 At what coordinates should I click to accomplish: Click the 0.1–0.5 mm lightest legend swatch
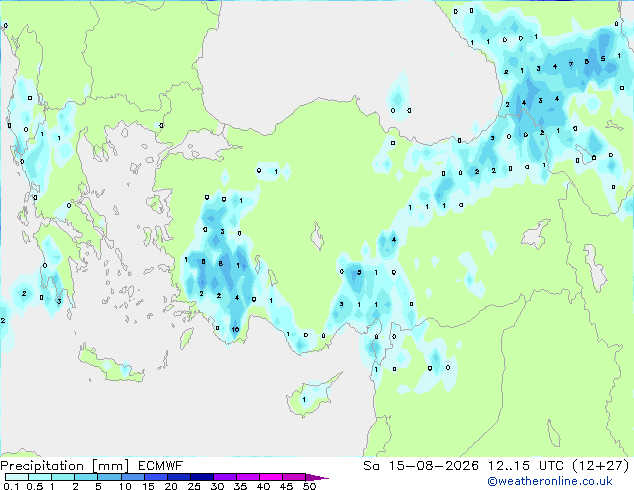17,477
